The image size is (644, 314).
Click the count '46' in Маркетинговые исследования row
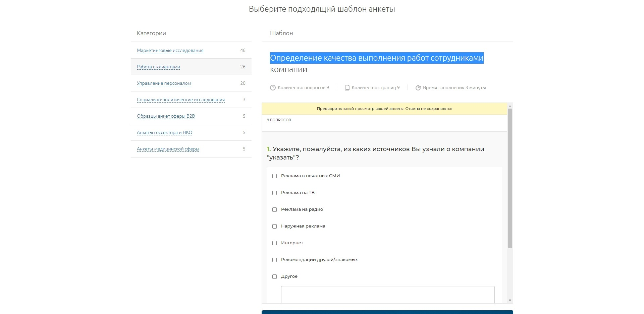[x=243, y=51]
